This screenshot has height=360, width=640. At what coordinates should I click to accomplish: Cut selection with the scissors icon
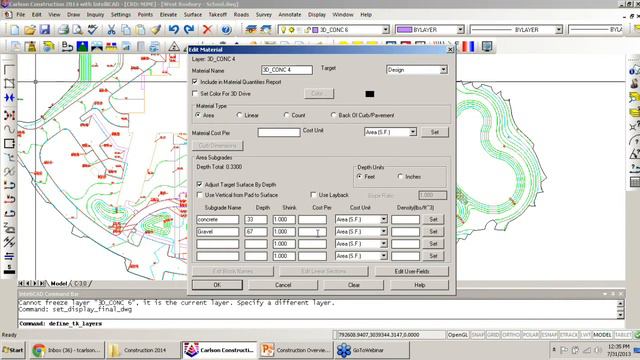111,30
